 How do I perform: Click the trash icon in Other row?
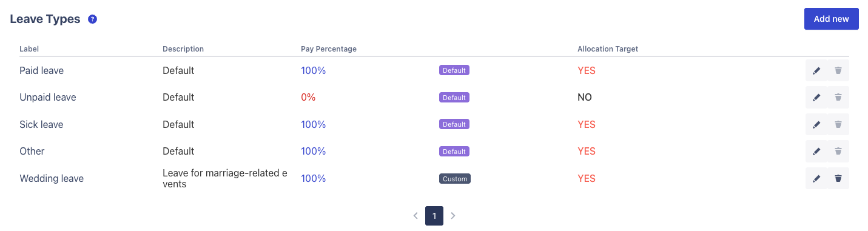[x=838, y=151]
